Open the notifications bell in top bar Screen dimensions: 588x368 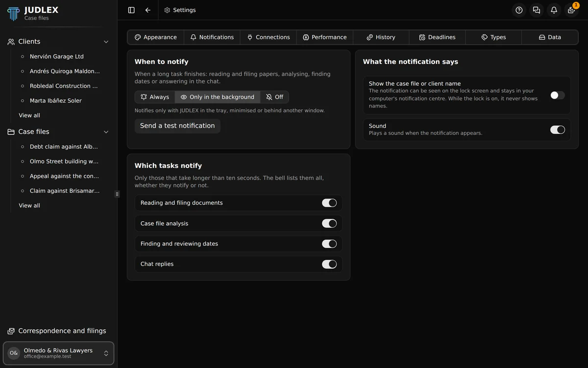[x=554, y=10]
